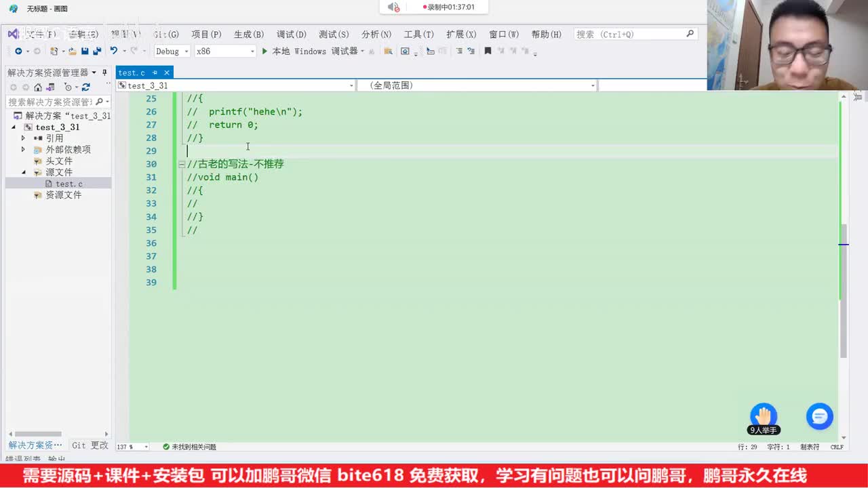Screen dimensions: 868x488
Task: Select the 资源文件 folder
Action: (x=64, y=195)
